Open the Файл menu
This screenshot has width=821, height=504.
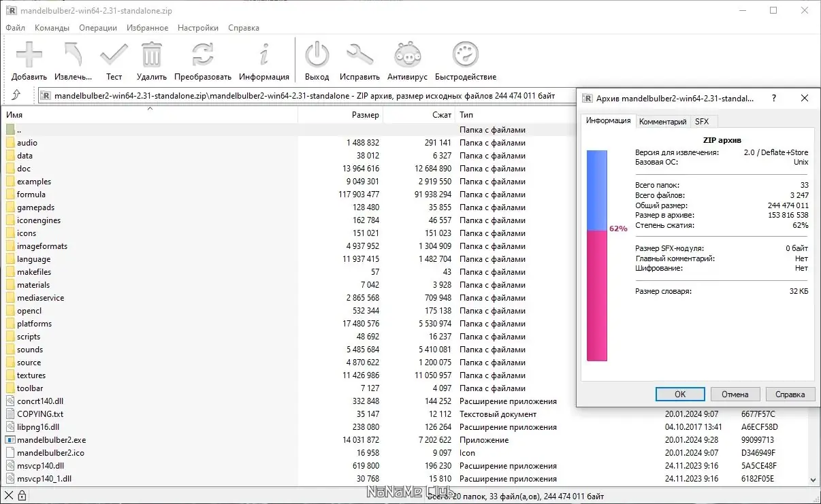pyautogui.click(x=15, y=28)
